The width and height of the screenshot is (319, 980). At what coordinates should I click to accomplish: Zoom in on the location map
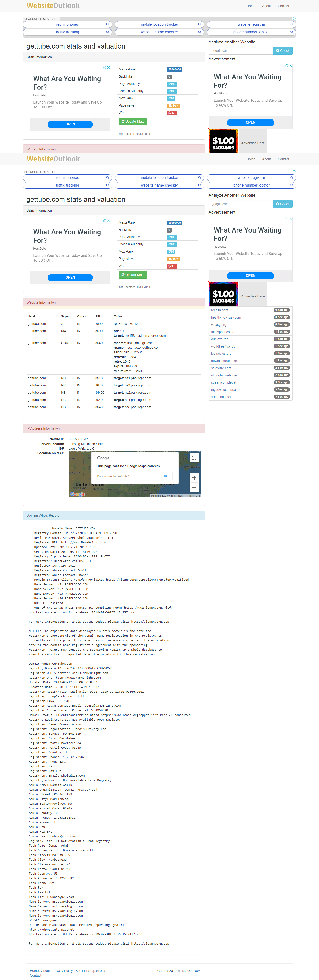click(194, 478)
